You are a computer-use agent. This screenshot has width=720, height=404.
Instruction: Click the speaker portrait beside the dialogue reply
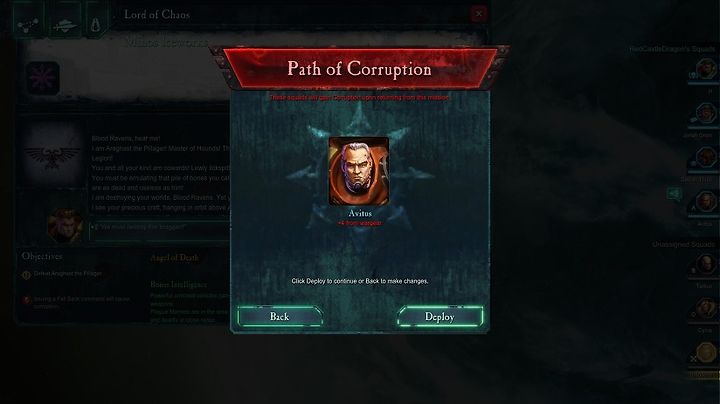point(64,225)
